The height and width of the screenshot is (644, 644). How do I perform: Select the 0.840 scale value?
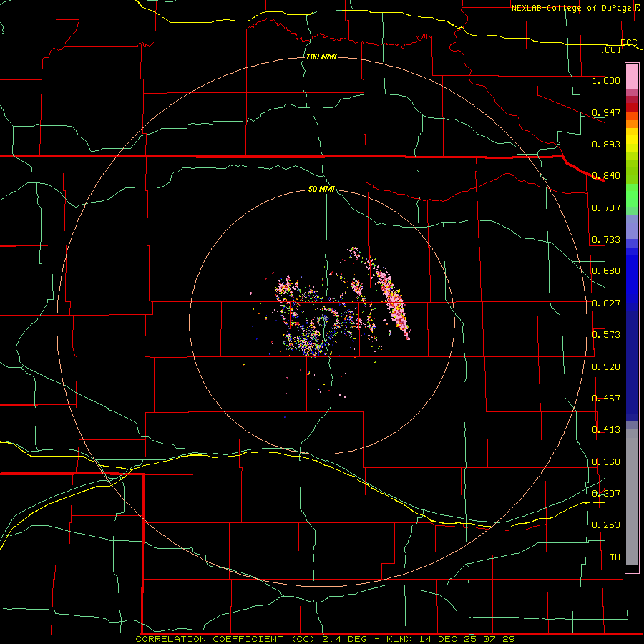(606, 176)
